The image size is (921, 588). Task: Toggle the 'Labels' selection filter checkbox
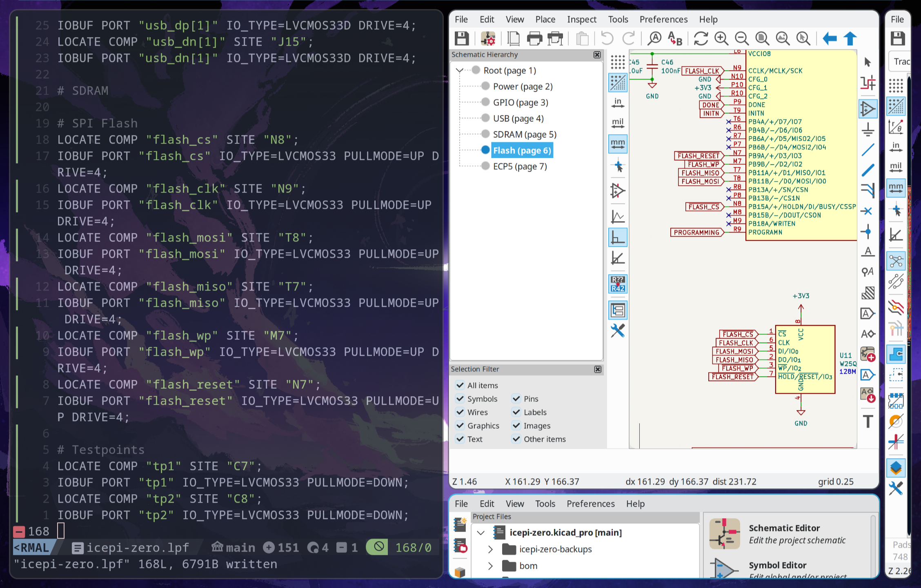pos(516,412)
